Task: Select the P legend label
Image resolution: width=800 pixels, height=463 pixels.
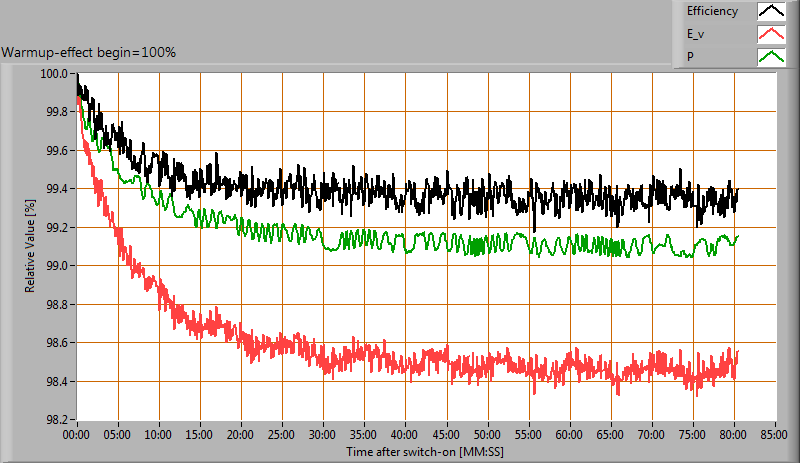Action: 690,57
